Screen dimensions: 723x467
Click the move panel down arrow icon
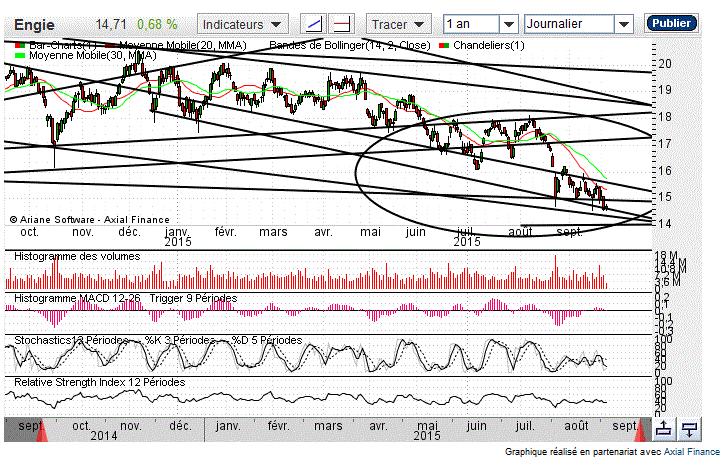[x=689, y=429]
